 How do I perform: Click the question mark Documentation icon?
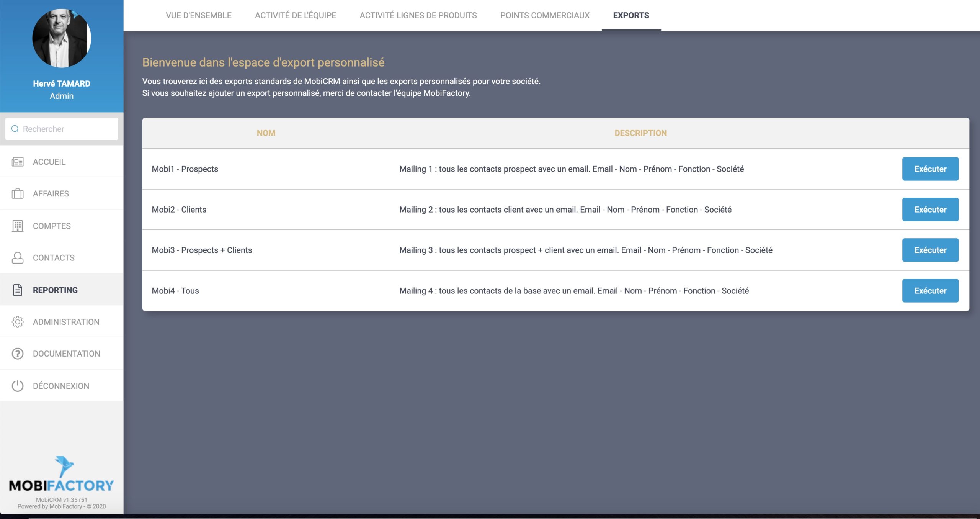(x=18, y=354)
